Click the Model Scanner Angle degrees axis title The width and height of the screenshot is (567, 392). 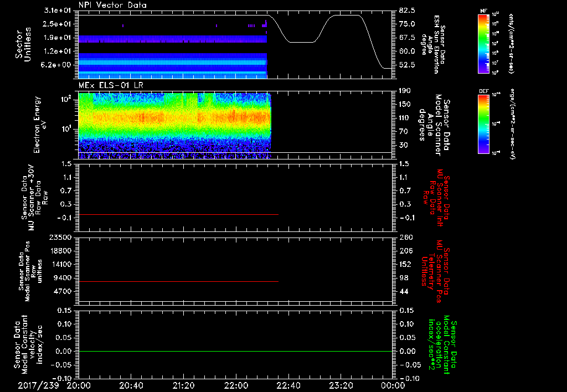[434, 125]
